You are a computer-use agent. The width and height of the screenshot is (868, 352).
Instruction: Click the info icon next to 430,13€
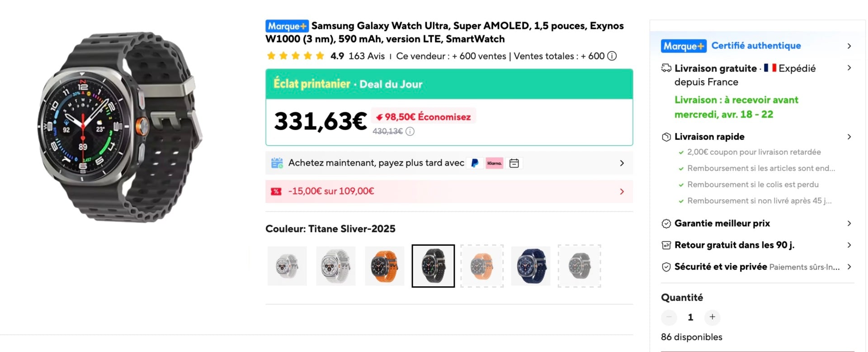pyautogui.click(x=410, y=132)
